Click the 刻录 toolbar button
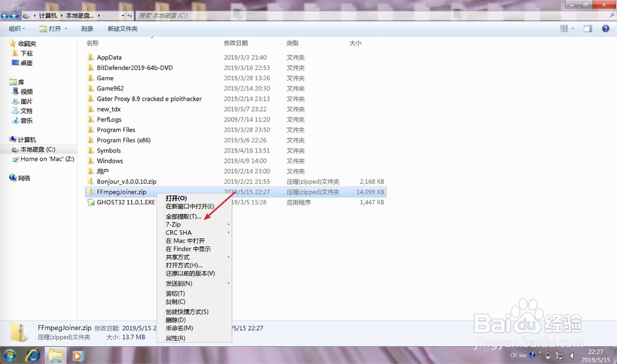This screenshot has height=364, width=617. point(87,29)
